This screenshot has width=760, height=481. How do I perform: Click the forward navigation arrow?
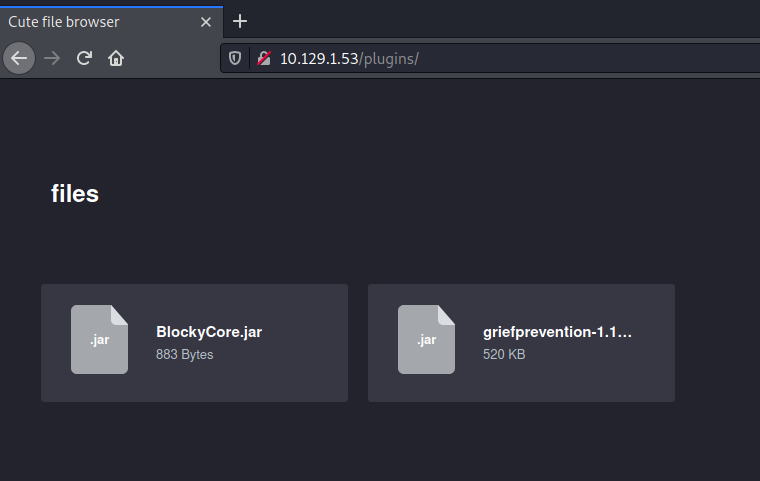(x=52, y=58)
